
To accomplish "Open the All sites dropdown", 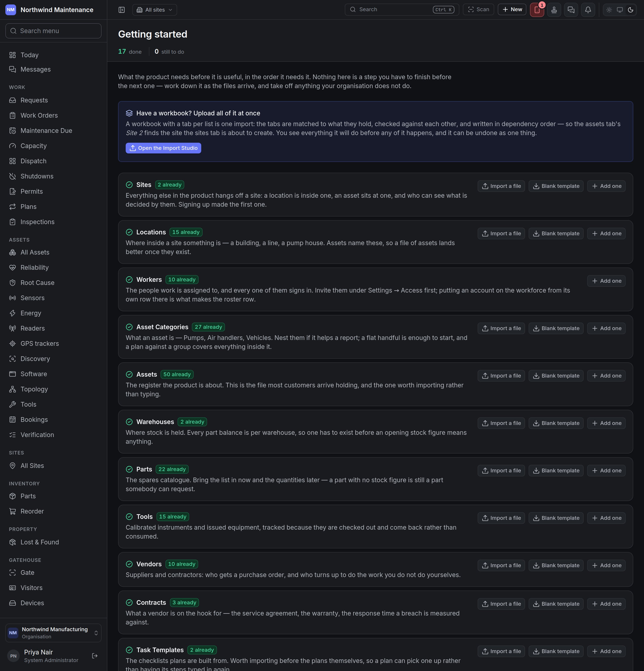I will tap(155, 10).
